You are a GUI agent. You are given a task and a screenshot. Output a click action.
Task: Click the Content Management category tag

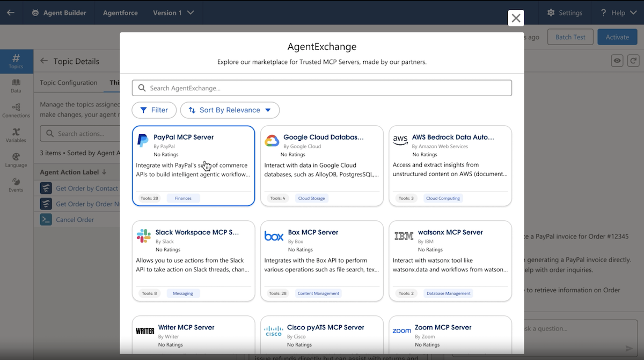tap(318, 293)
